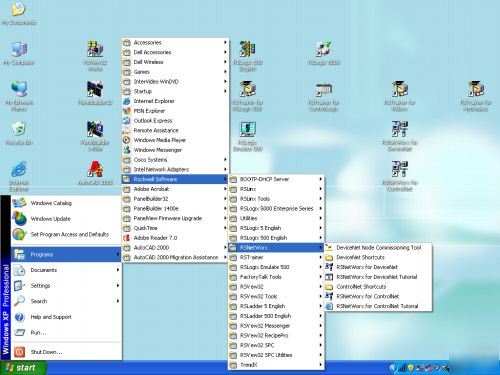Click the Windows Media Player icon

pyautogui.click(x=126, y=140)
